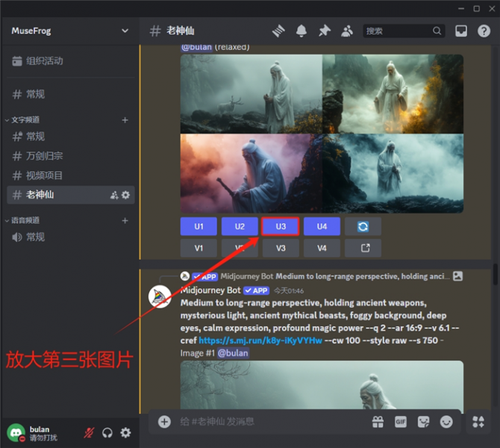Image resolution: width=500 pixels, height=448 pixels.
Task: Click the open-in-web external link icon button
Action: click(363, 248)
